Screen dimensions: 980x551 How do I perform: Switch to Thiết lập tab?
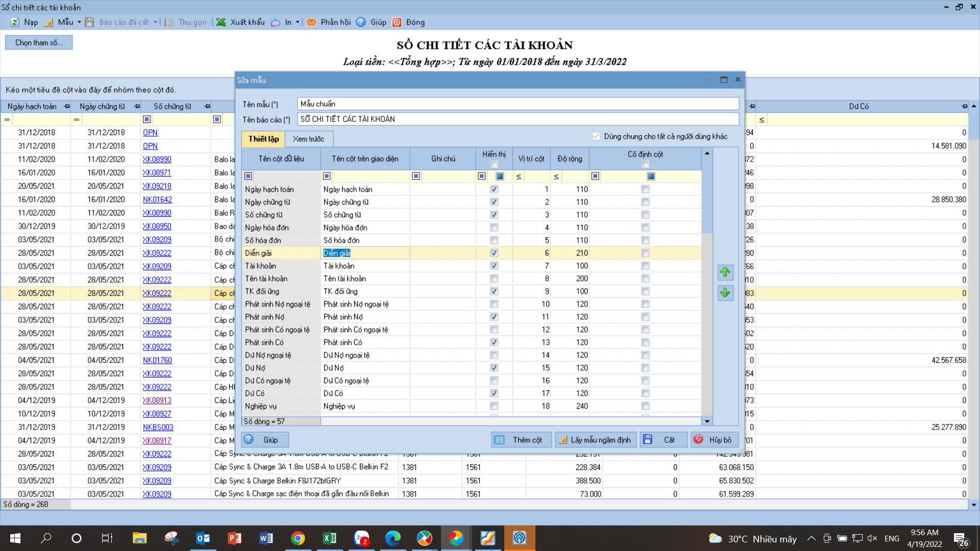tap(263, 139)
